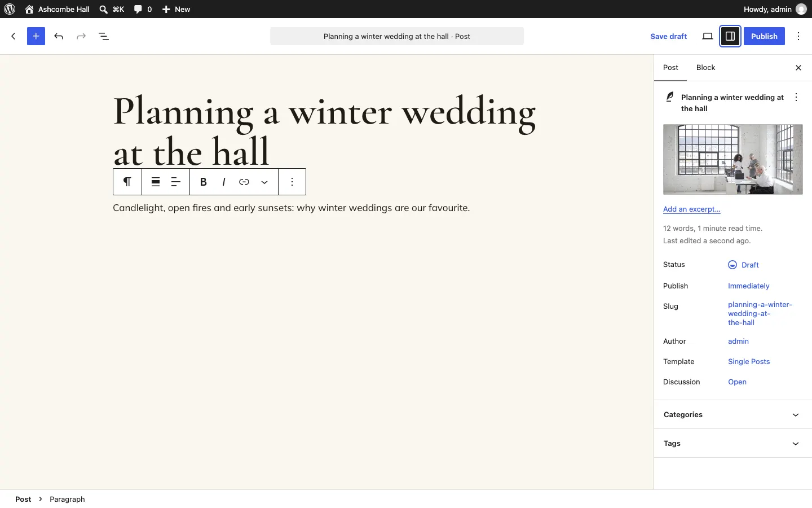Click the Paragraph block type icon
The height and width of the screenshot is (508, 812).
(127, 182)
